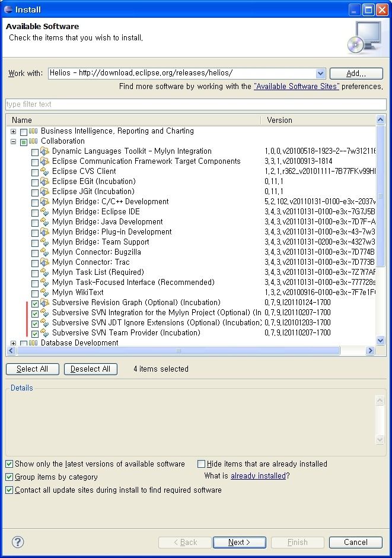Click the Name column header
The image size is (392, 558).
tap(133, 121)
